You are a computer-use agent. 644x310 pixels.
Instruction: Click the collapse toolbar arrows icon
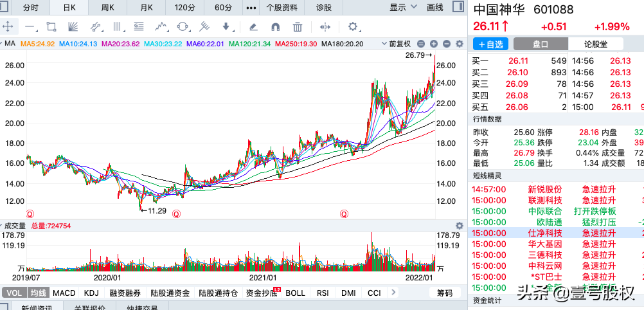point(325,27)
